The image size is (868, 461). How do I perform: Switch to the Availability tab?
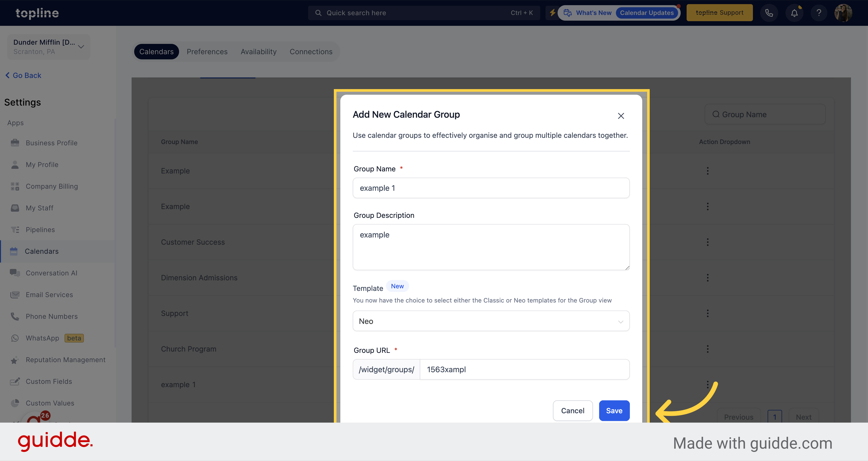click(x=258, y=51)
